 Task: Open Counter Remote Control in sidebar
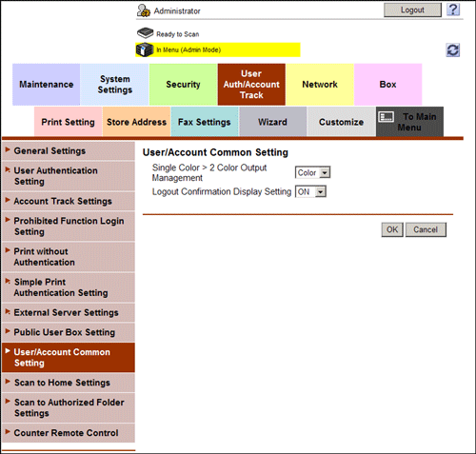(x=69, y=433)
